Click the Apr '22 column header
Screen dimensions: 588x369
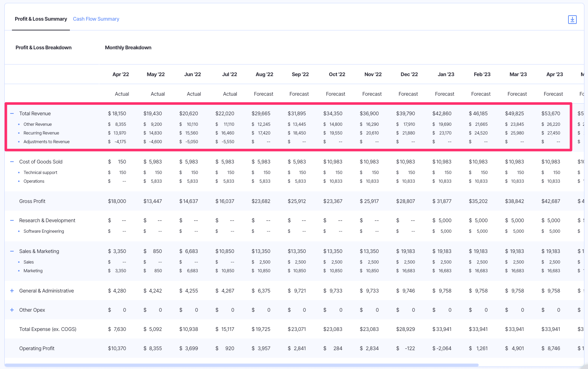[x=121, y=74]
